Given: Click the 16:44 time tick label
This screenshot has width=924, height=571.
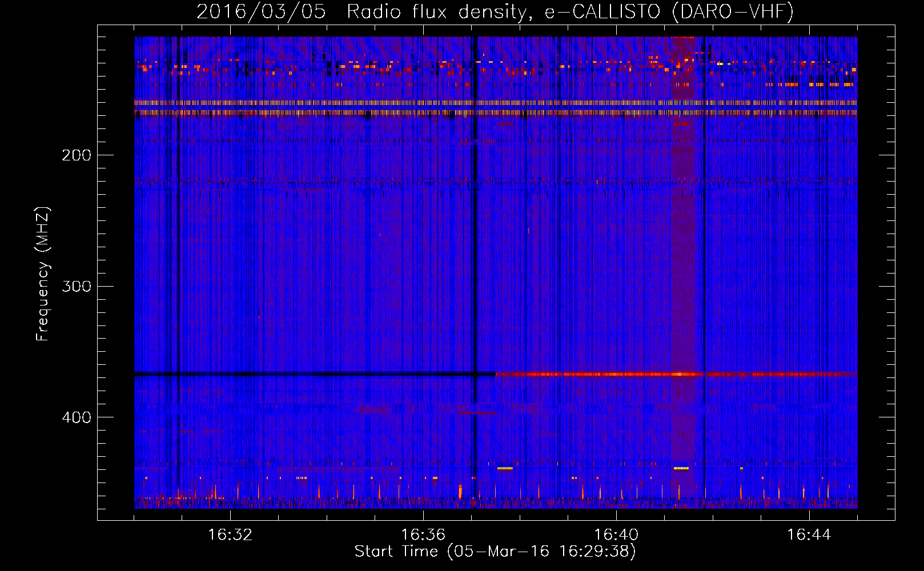Looking at the screenshot, I should pos(809,535).
